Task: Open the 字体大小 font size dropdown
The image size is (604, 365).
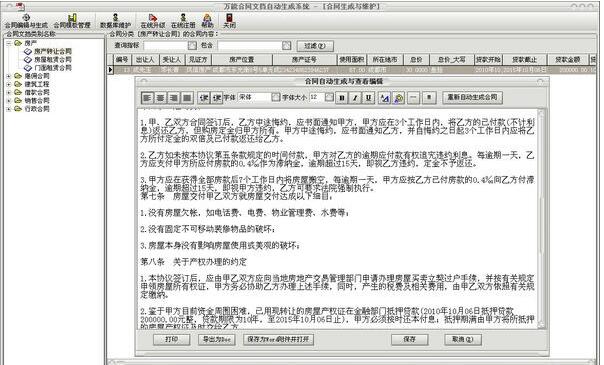Action: (x=329, y=97)
